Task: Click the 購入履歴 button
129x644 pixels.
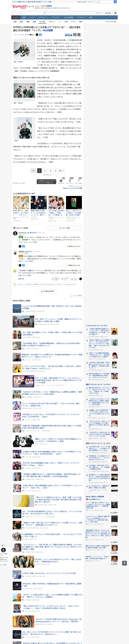Action: pyautogui.click(x=108, y=13)
